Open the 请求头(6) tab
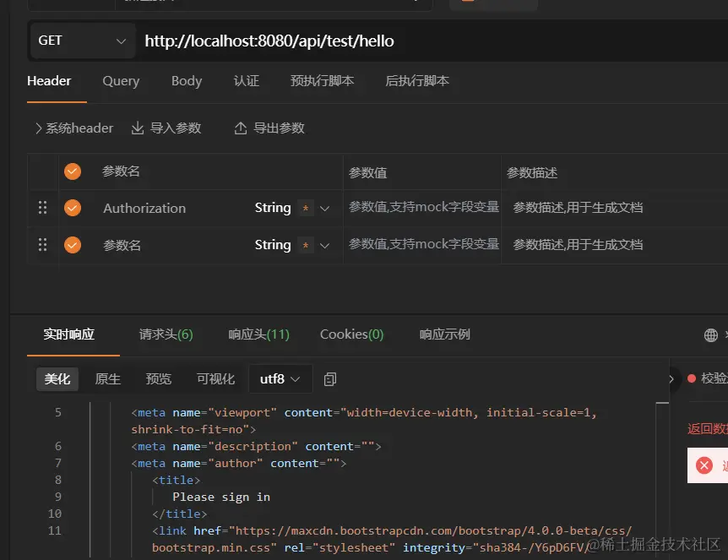The width and height of the screenshot is (728, 560). (166, 334)
